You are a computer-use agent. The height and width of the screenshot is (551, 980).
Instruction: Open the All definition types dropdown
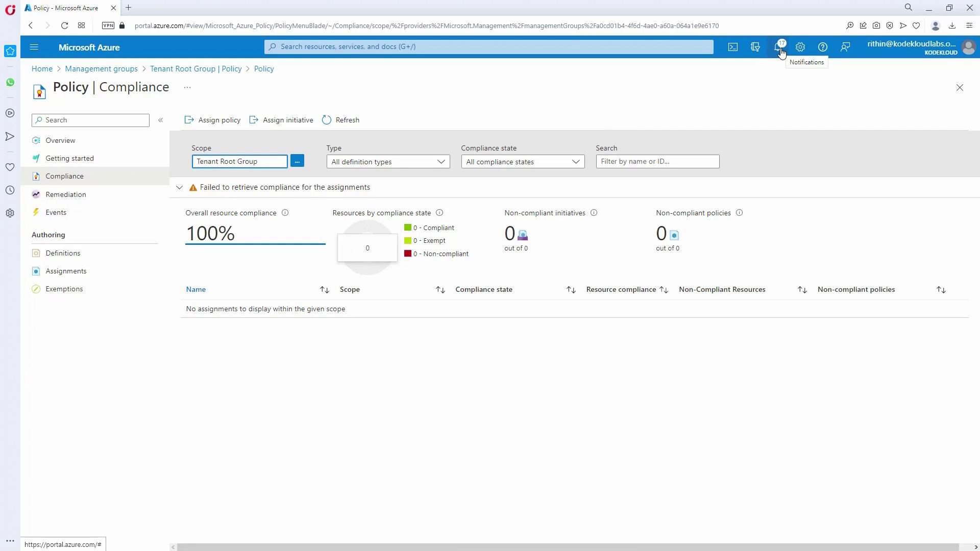(388, 162)
